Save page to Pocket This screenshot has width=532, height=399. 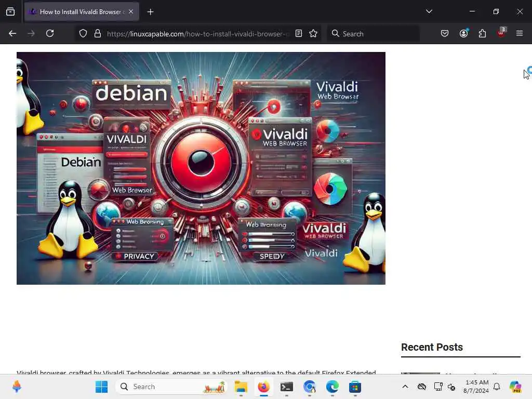[445, 34]
